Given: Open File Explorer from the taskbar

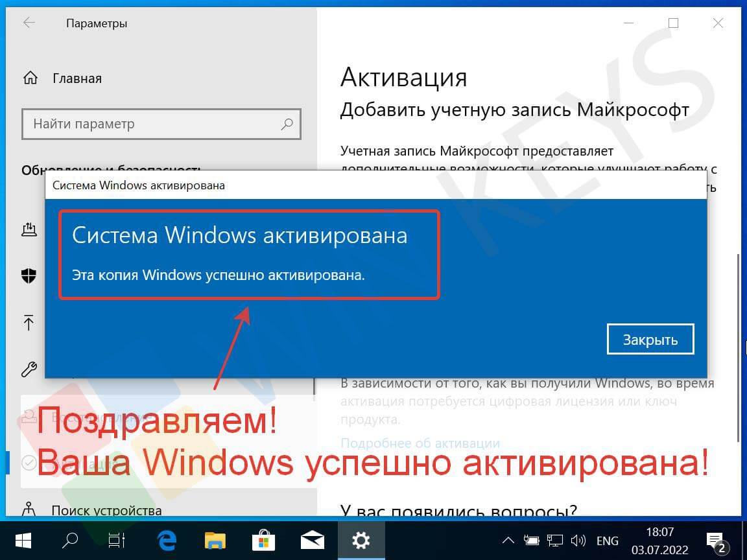Looking at the screenshot, I should 215,540.
